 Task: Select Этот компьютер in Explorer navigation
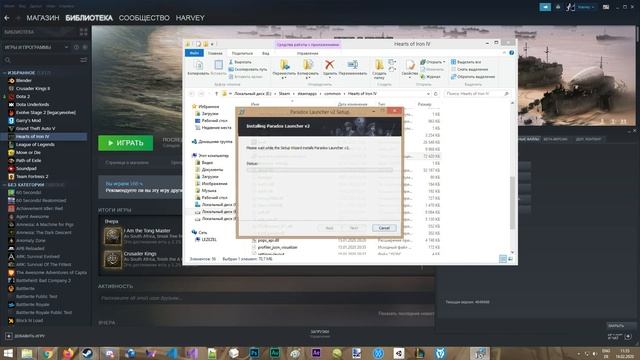pyautogui.click(x=210, y=156)
